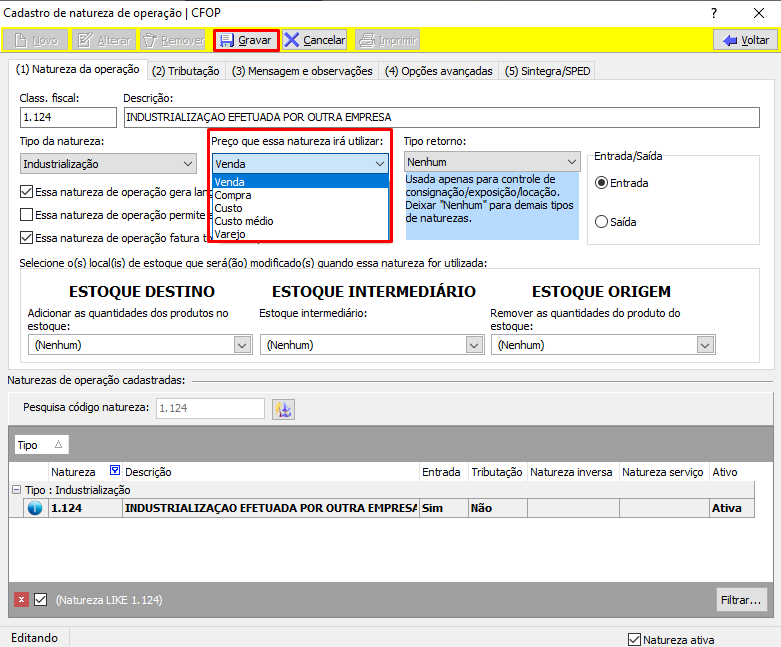
Task: Disable the Natureza LIKE 1.124 filter checkbox
Action: [41, 600]
